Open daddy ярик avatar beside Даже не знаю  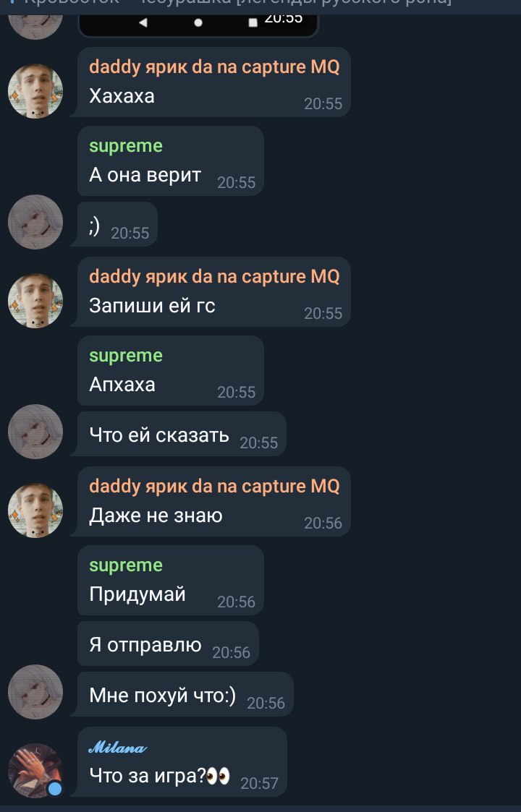[x=35, y=510]
